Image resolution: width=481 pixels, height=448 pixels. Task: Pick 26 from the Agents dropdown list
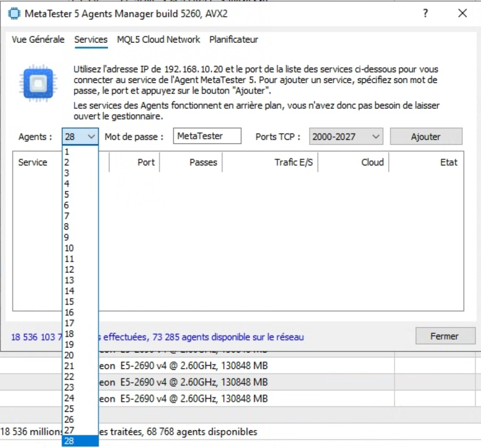tap(80, 419)
